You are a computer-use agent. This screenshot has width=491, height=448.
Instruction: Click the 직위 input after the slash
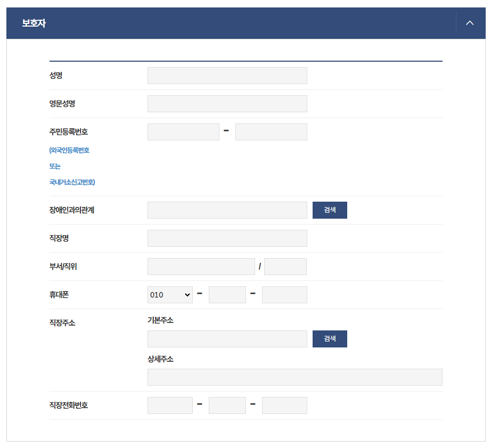(285, 266)
